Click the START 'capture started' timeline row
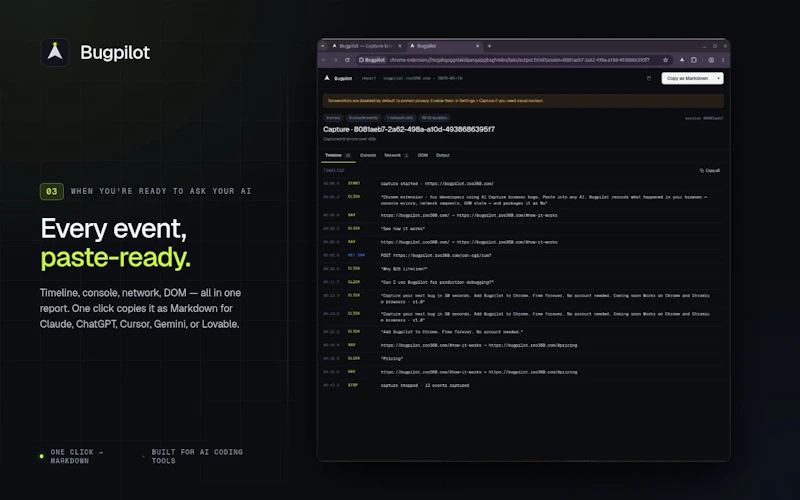The image size is (800, 500). 523,184
